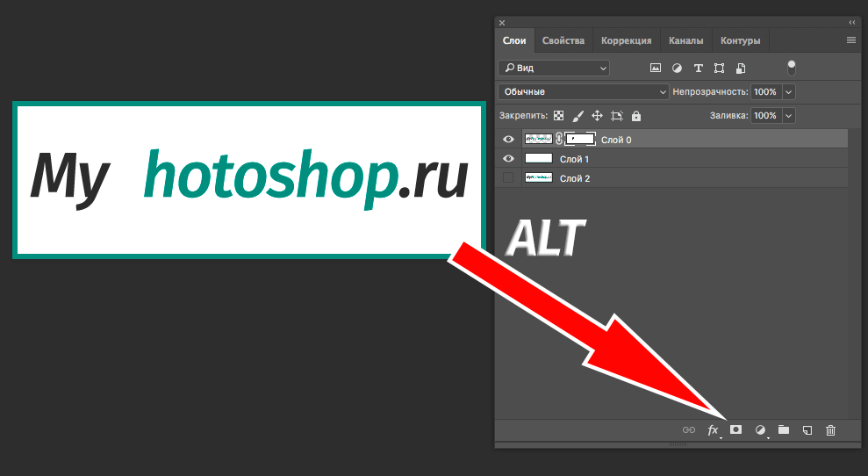Viewport: 868px width, 476px height.
Task: Create a new layer group folder
Action: (x=784, y=430)
